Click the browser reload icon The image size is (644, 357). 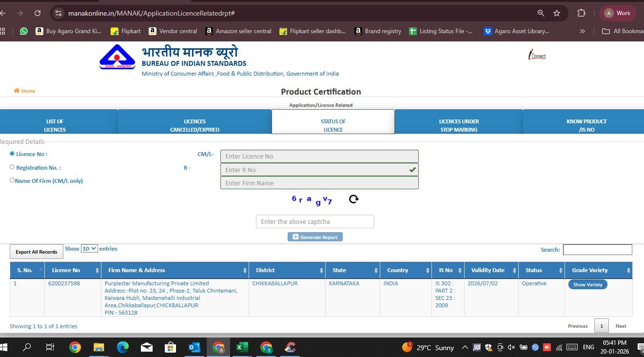click(38, 13)
